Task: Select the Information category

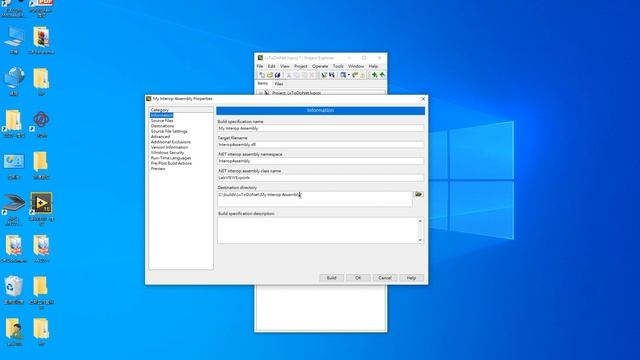Action: 162,116
